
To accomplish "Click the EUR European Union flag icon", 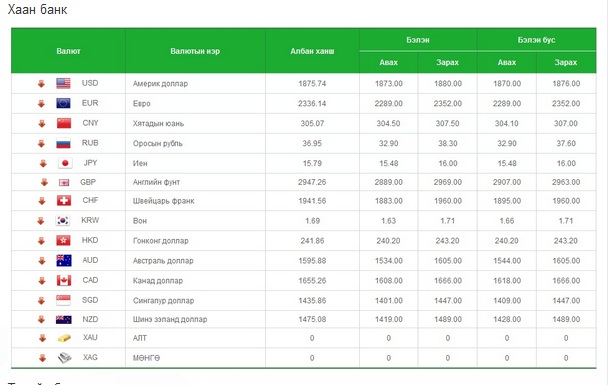I will pyautogui.click(x=63, y=103).
